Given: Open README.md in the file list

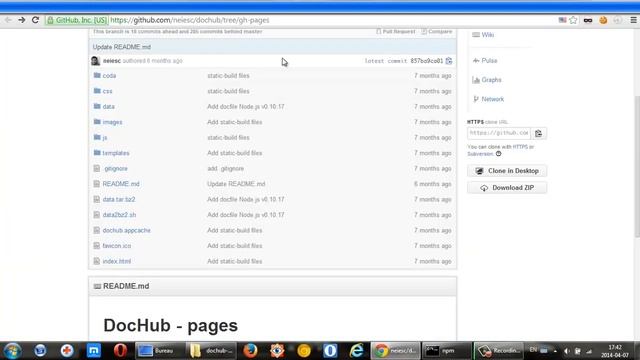Looking at the screenshot, I should pos(121,184).
